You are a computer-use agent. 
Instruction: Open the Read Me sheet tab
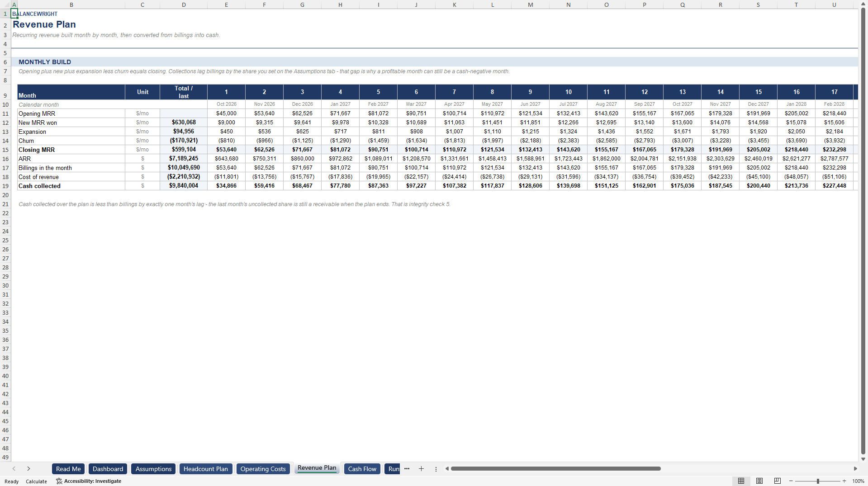pos(68,469)
